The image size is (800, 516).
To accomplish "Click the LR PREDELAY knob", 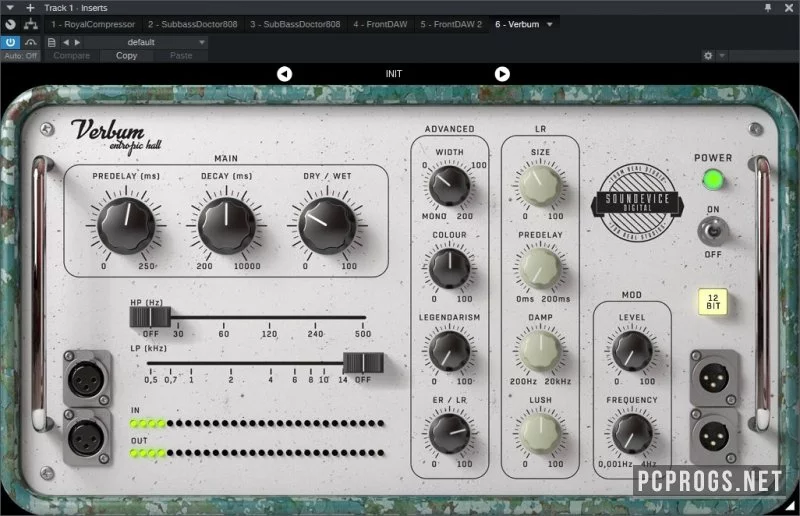I will point(540,268).
